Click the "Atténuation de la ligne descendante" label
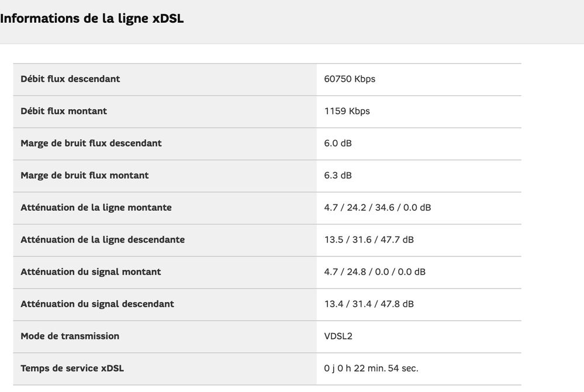Image resolution: width=584 pixels, height=392 pixels. click(x=103, y=240)
